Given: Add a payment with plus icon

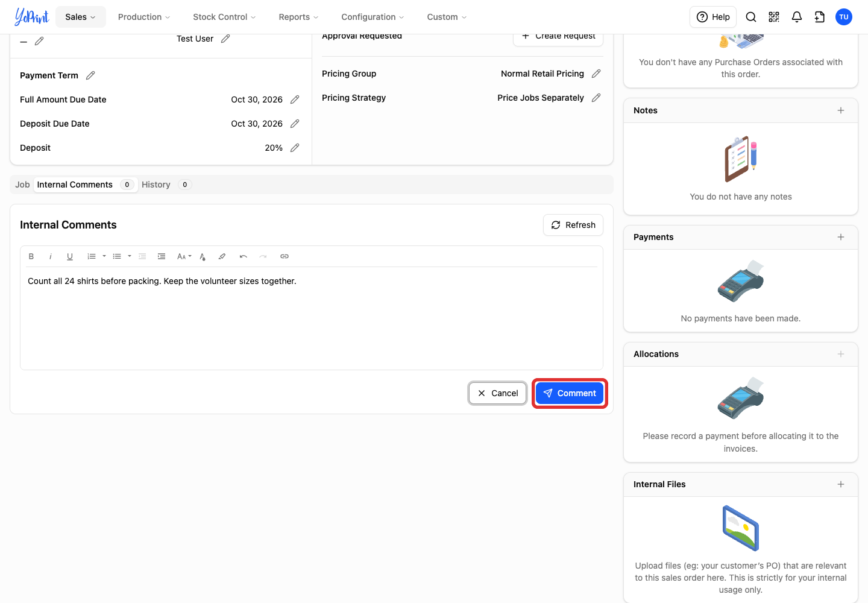Looking at the screenshot, I should point(841,237).
